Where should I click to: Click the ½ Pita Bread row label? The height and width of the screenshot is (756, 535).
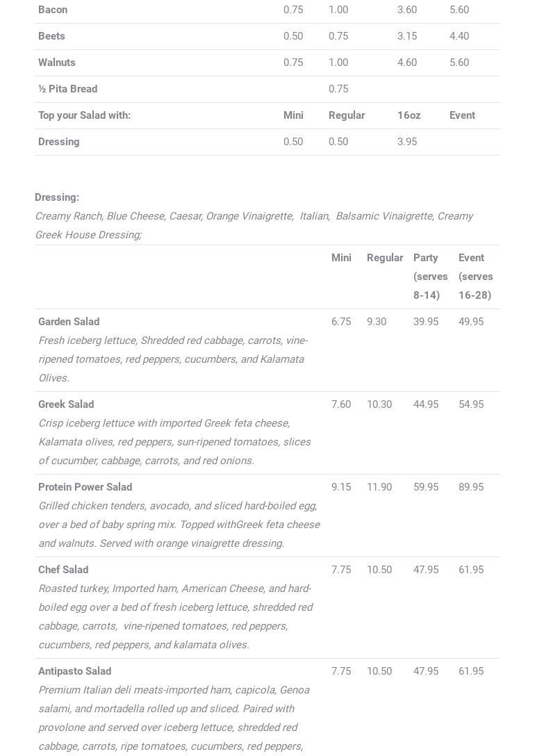(x=67, y=89)
